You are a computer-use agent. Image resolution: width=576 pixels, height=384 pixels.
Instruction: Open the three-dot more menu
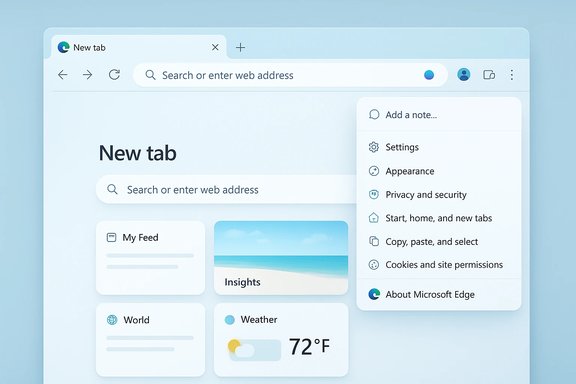(512, 75)
